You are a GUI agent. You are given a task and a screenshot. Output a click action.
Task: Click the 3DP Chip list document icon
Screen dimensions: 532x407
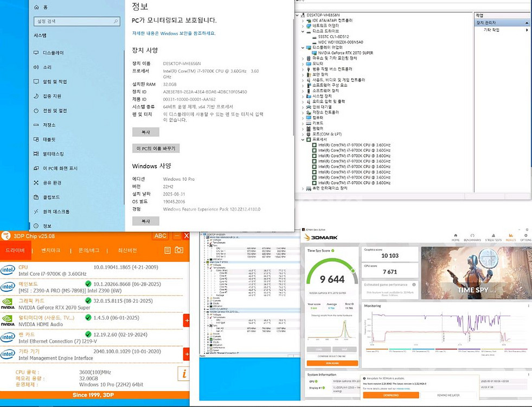(167, 250)
